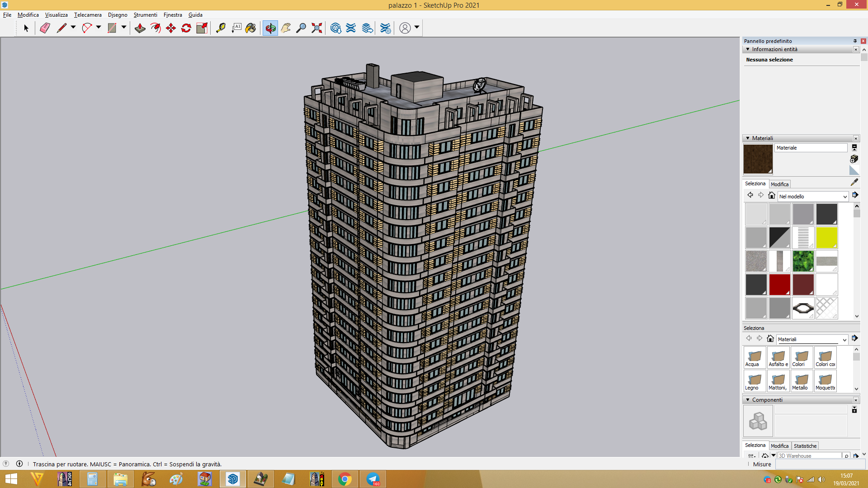Choose the Rotate tool

(186, 28)
